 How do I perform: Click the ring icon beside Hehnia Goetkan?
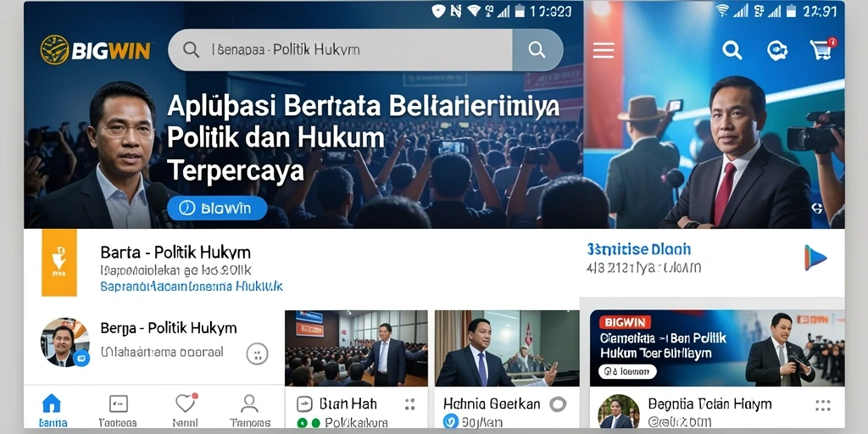click(558, 403)
